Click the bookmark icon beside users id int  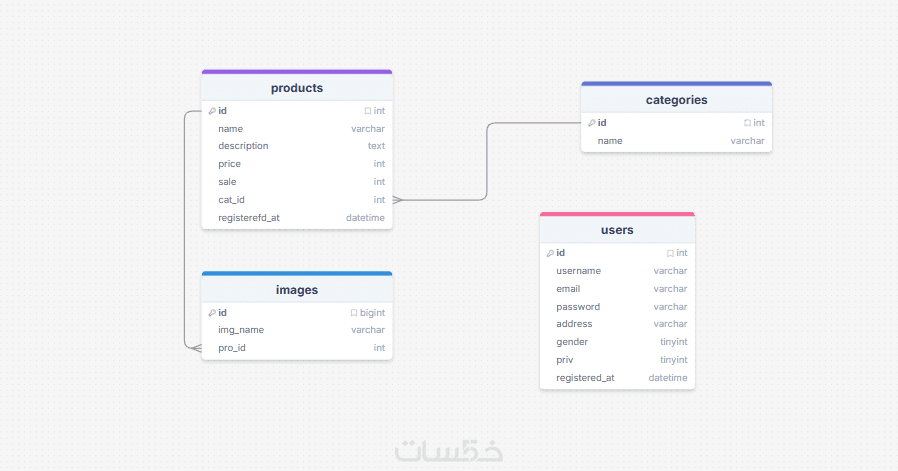click(670, 254)
